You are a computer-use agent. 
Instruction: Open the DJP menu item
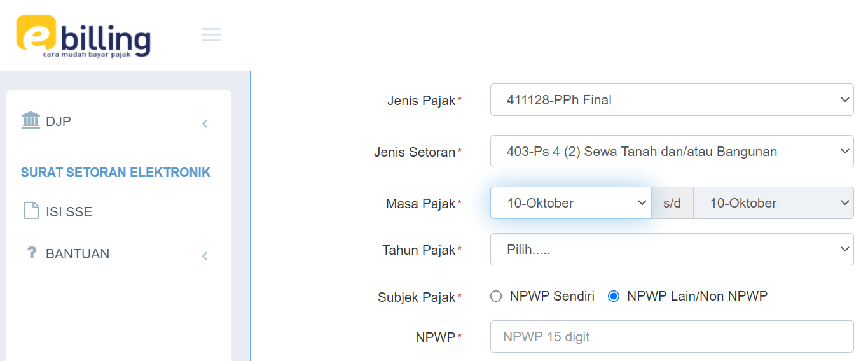pos(59,121)
